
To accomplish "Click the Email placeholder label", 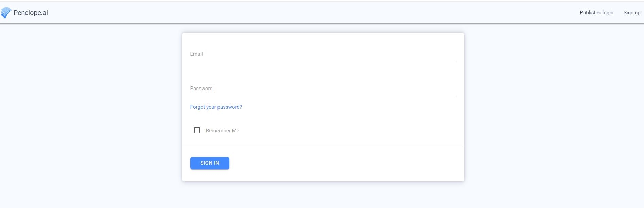I will point(196,54).
